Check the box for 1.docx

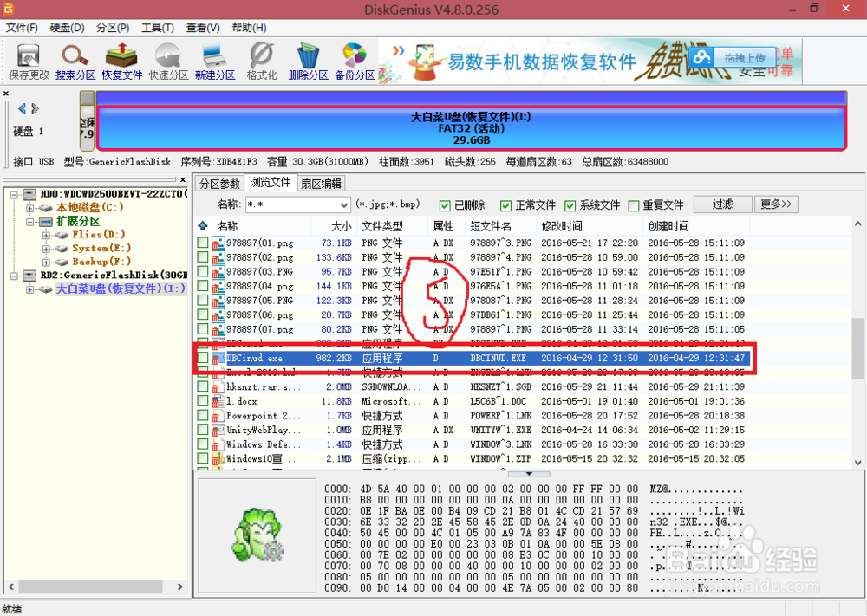(203, 401)
